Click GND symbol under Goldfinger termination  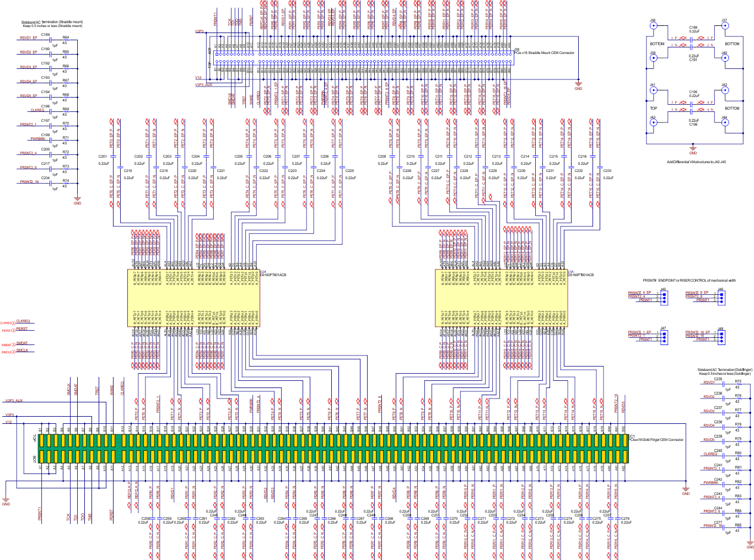pyautogui.click(x=750, y=544)
